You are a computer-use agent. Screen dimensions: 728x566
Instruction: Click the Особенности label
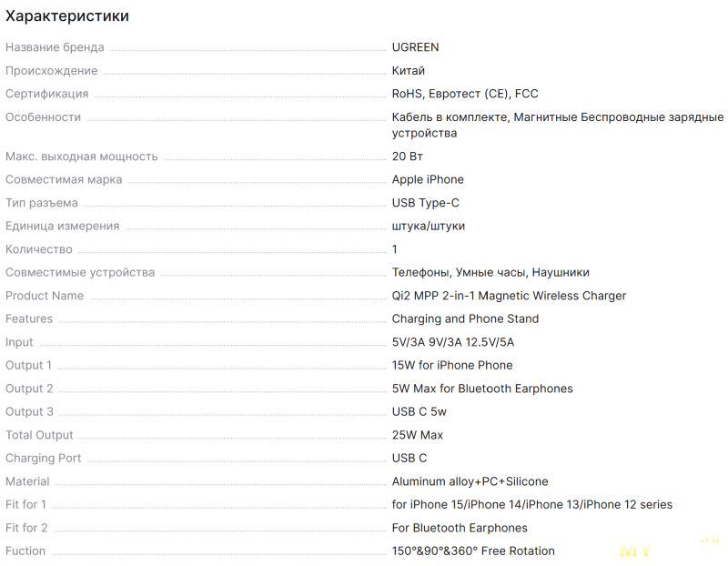coord(43,117)
